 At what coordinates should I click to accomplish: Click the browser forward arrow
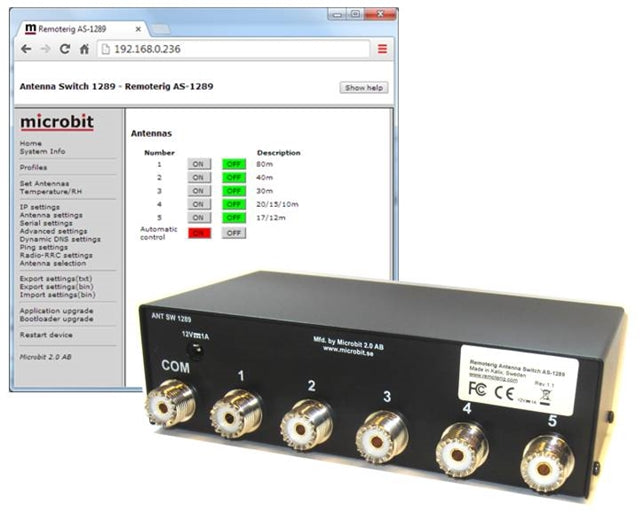pyautogui.click(x=44, y=49)
